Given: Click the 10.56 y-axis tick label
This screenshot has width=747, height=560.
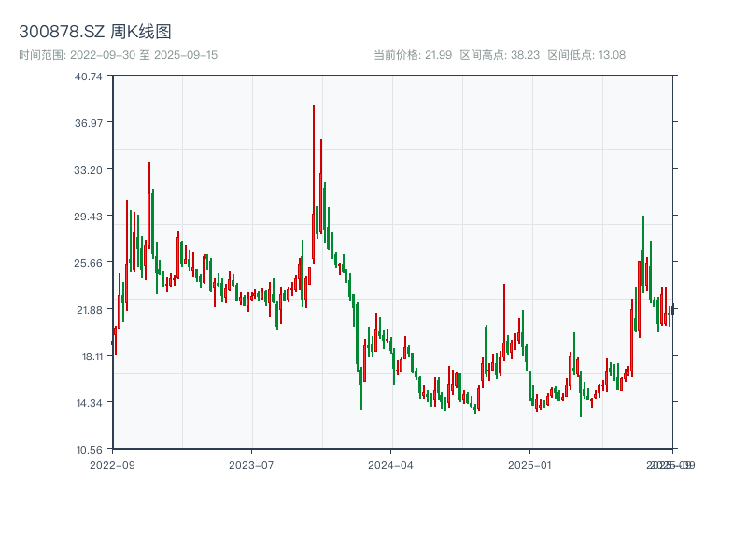Looking at the screenshot, I should pos(89,448).
